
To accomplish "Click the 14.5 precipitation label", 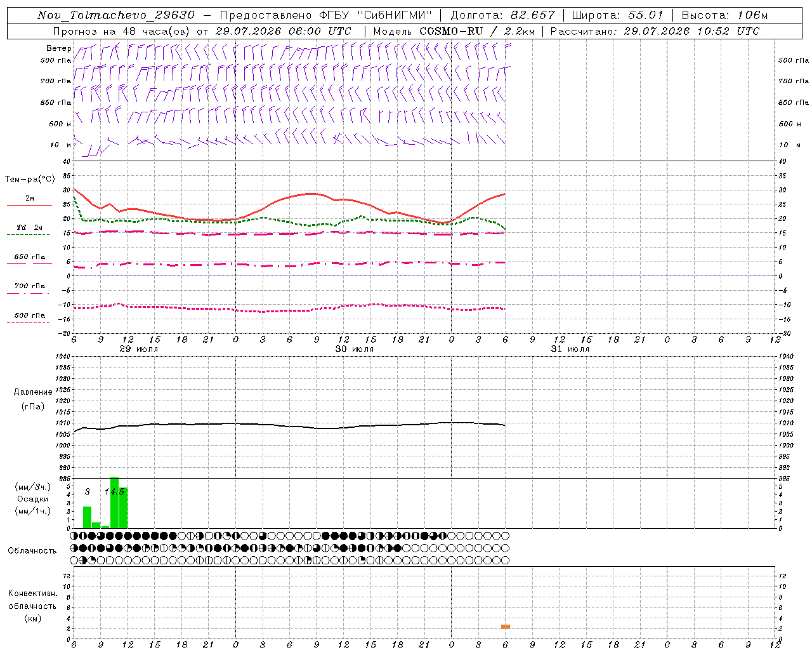I will click(x=114, y=492).
